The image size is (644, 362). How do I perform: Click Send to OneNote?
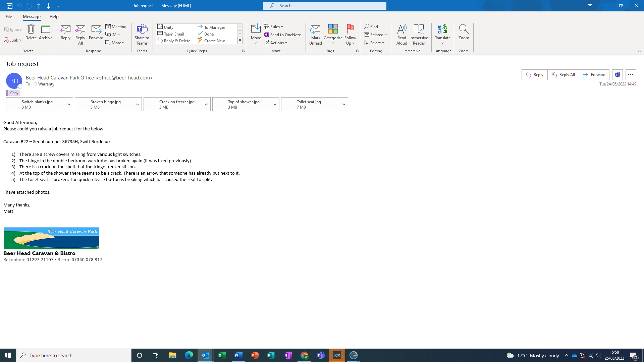282,35
